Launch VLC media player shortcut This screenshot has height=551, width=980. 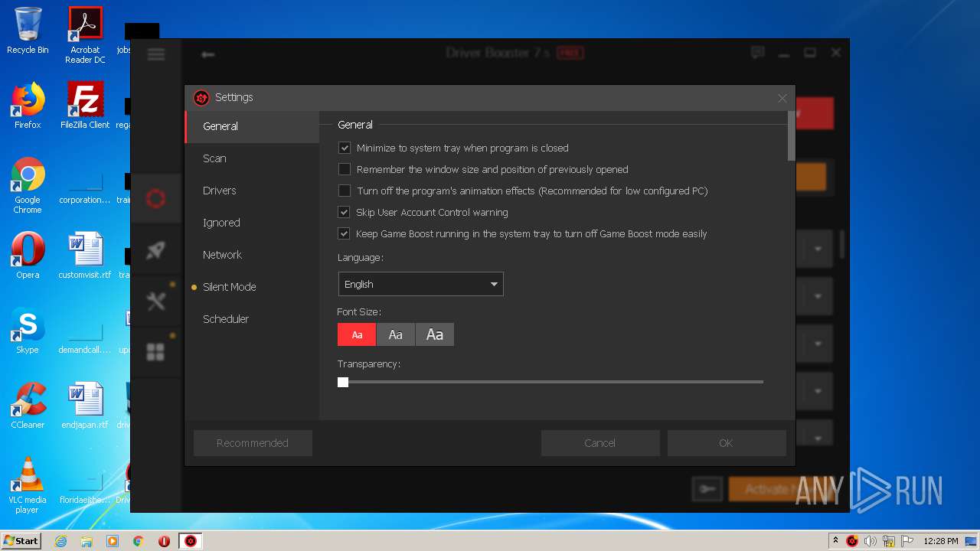(x=28, y=485)
